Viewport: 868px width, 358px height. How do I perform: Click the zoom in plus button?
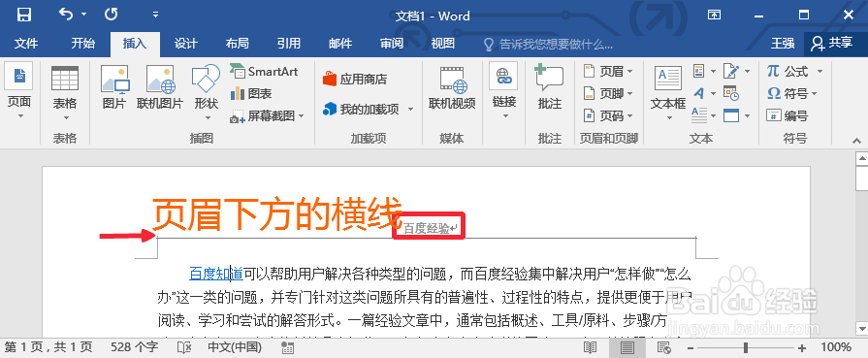click(802, 348)
